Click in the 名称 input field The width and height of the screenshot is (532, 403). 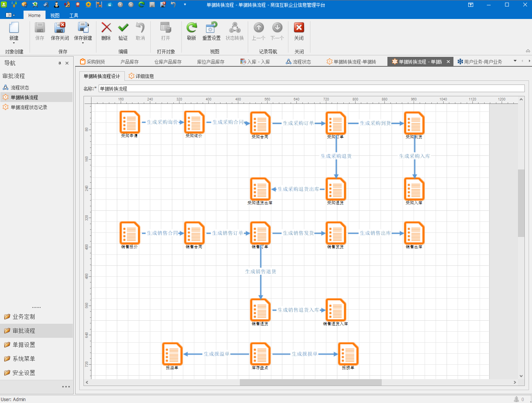(x=312, y=88)
